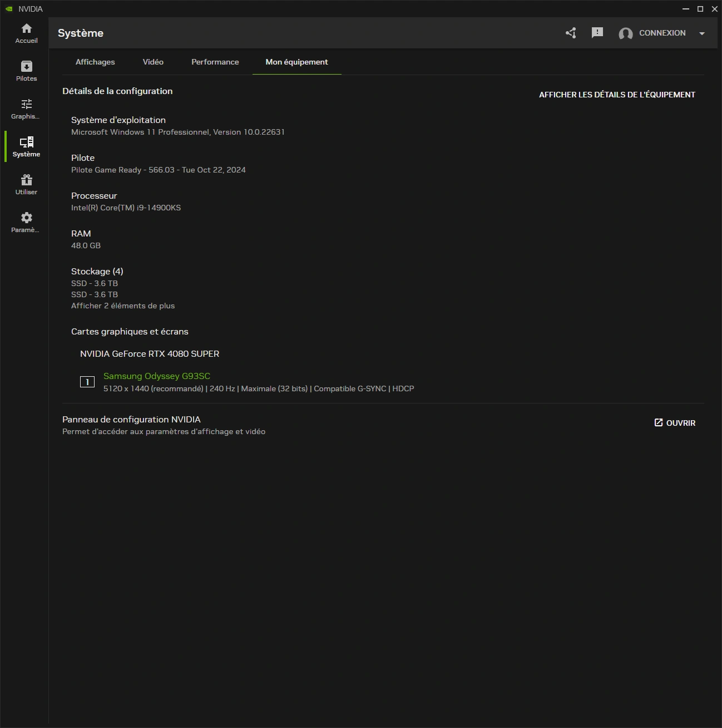
Task: Click the Panneau de configuration NVIDIA heading
Action: point(131,420)
